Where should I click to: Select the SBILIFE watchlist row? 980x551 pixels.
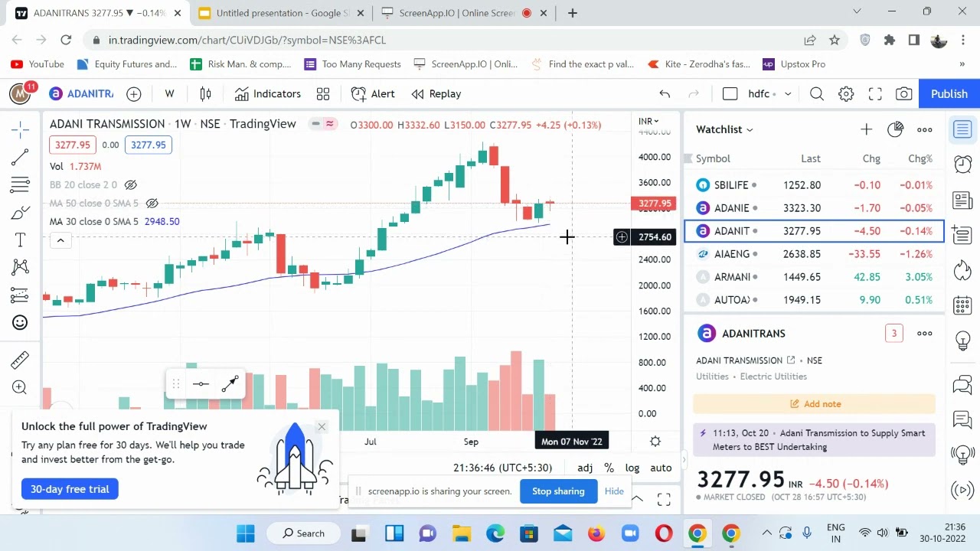(x=815, y=185)
